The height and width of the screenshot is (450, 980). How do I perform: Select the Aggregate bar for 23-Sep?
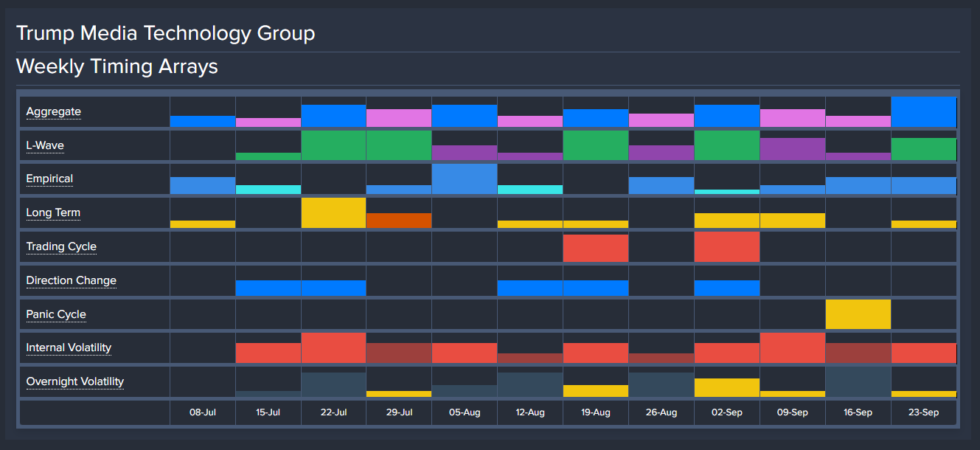(x=924, y=112)
